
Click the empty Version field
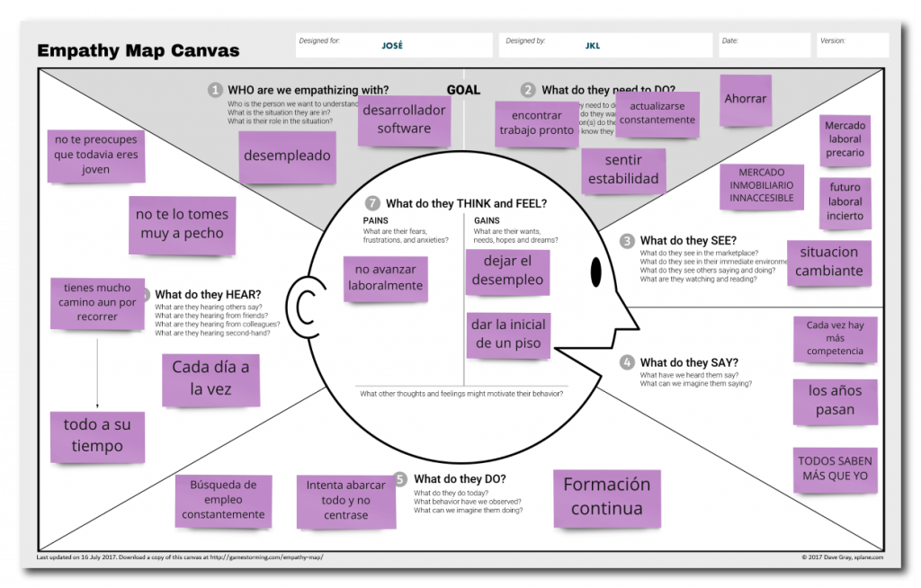pos(853,45)
